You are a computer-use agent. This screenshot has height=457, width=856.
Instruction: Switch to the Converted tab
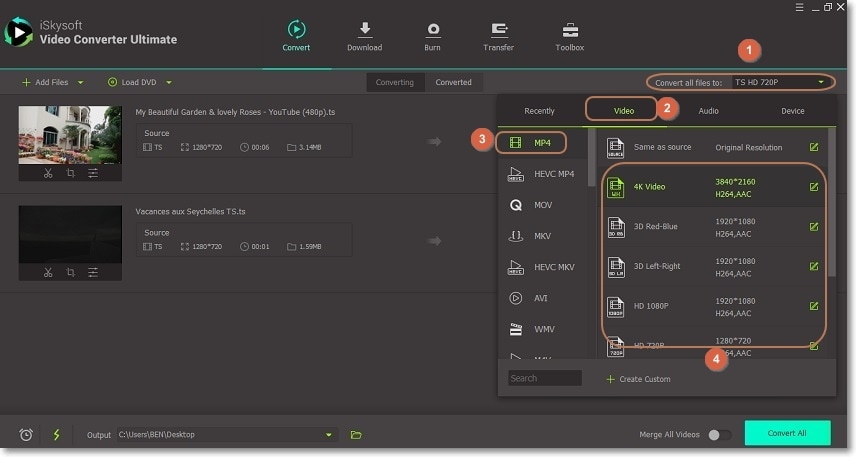[x=453, y=82]
